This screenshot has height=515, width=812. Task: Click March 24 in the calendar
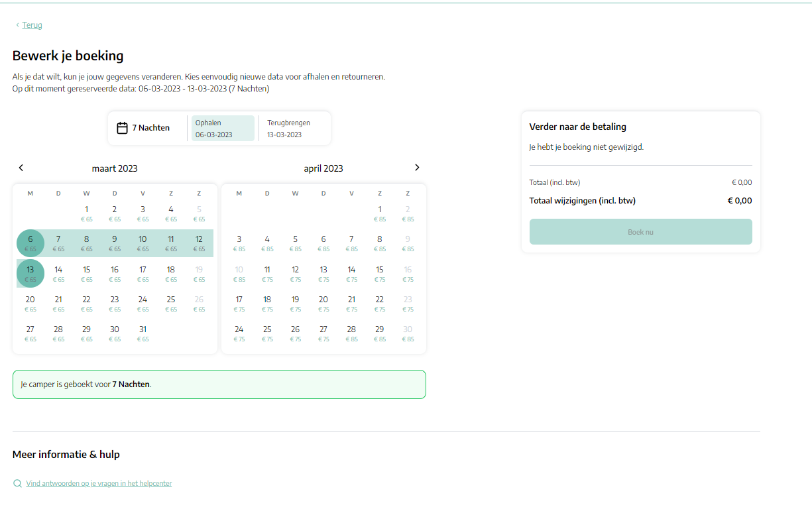(143, 304)
